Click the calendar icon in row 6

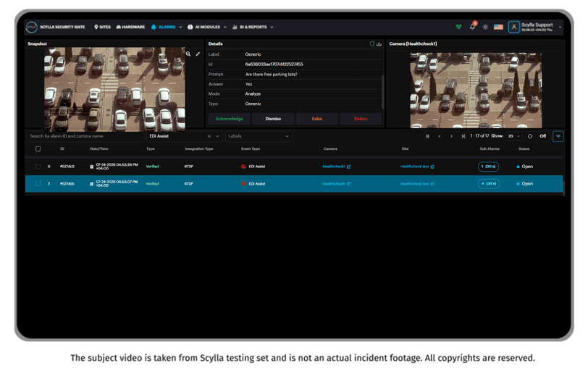(91, 167)
